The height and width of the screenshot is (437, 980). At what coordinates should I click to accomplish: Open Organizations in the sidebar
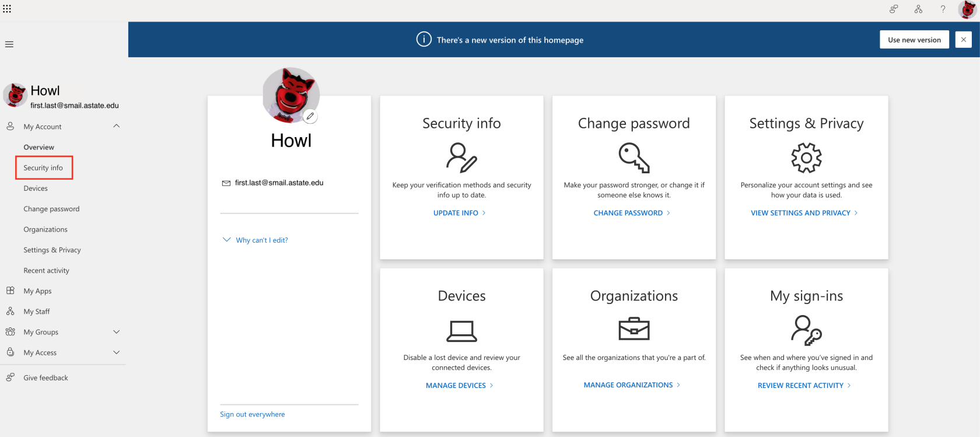[45, 229]
